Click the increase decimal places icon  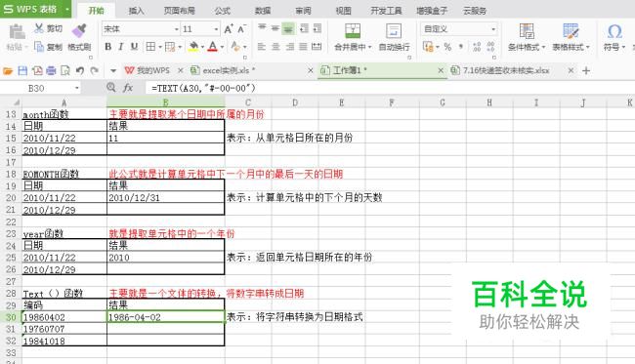[477, 47]
